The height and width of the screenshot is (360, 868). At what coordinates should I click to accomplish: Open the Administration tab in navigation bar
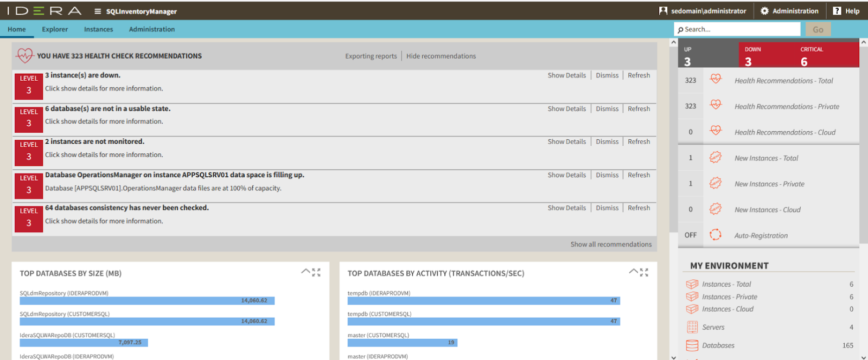[x=152, y=29]
